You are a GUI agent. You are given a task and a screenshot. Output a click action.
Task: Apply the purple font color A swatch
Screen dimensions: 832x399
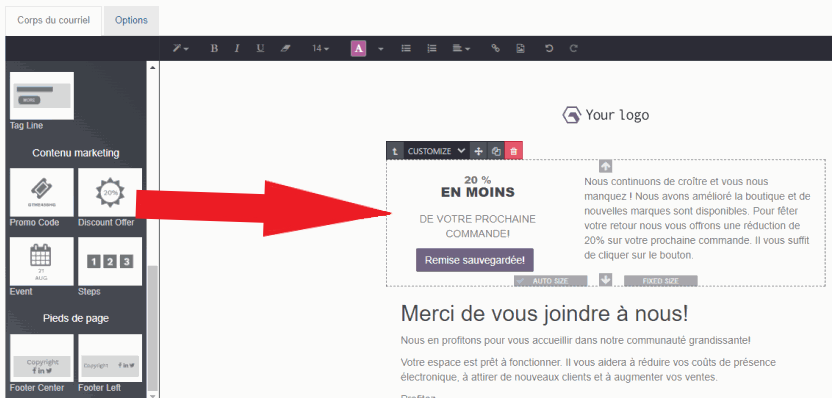tap(359, 48)
